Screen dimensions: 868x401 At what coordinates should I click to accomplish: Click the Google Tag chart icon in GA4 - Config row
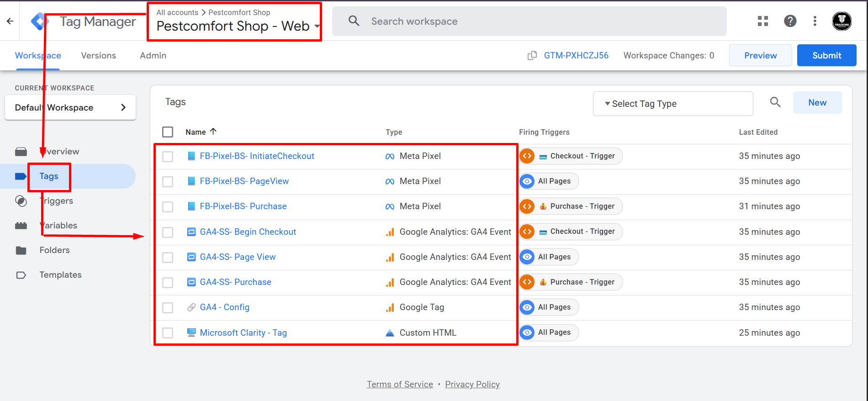[x=390, y=307]
